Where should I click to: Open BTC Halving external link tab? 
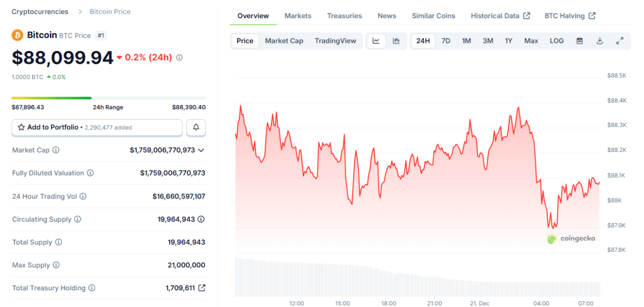click(x=570, y=16)
